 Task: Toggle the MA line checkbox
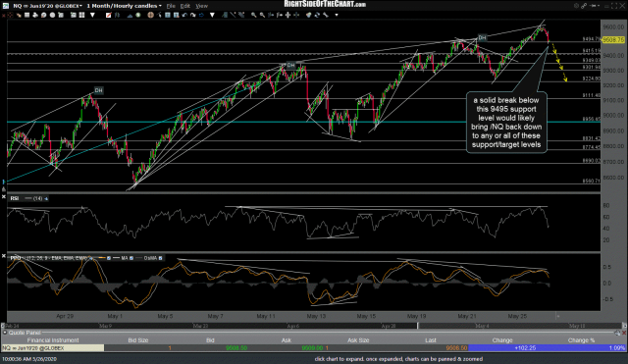(x=131, y=258)
